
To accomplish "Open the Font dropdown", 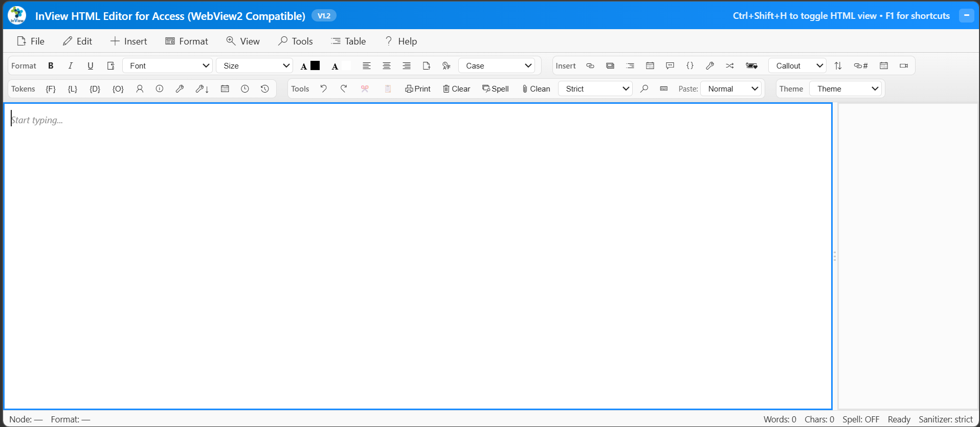I will point(168,65).
